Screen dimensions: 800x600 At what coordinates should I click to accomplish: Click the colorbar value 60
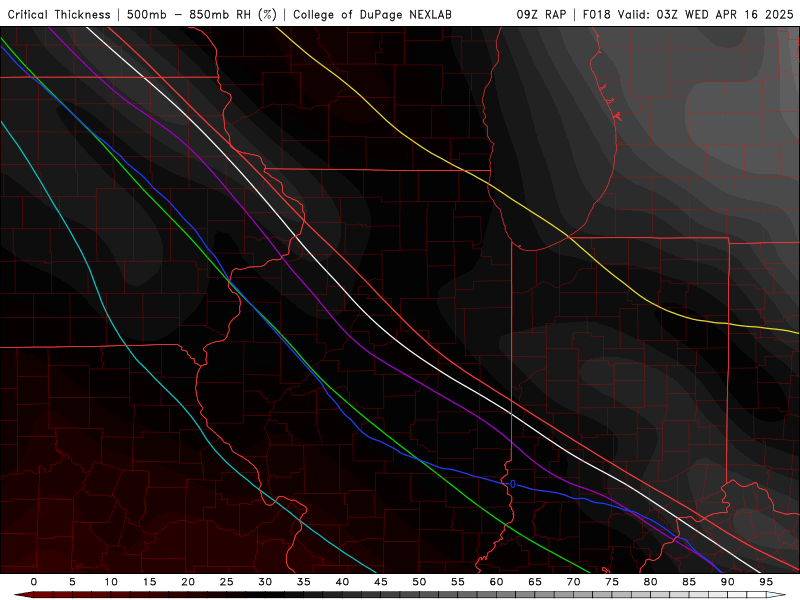tap(496, 582)
